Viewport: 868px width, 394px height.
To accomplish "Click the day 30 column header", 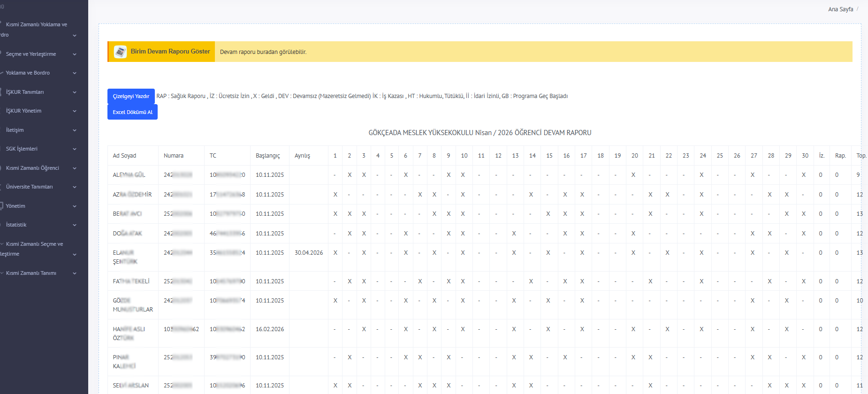I will pos(805,156).
